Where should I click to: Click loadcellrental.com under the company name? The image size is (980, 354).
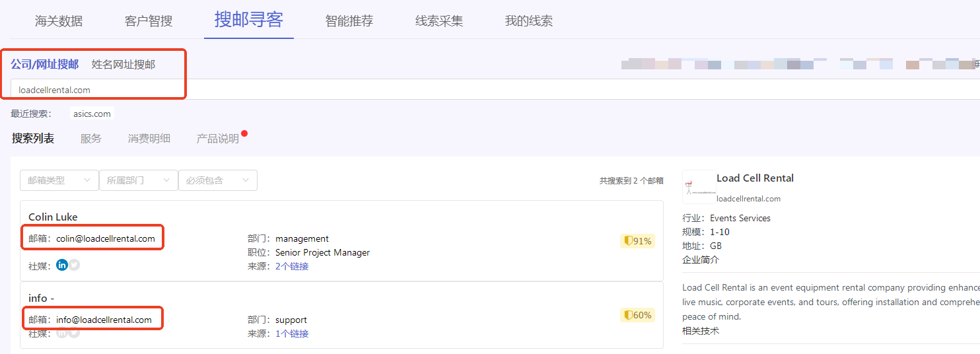tap(748, 198)
